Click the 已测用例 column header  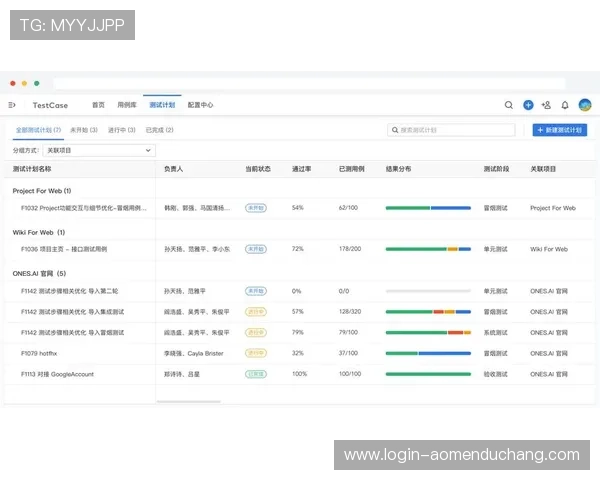tap(352, 169)
